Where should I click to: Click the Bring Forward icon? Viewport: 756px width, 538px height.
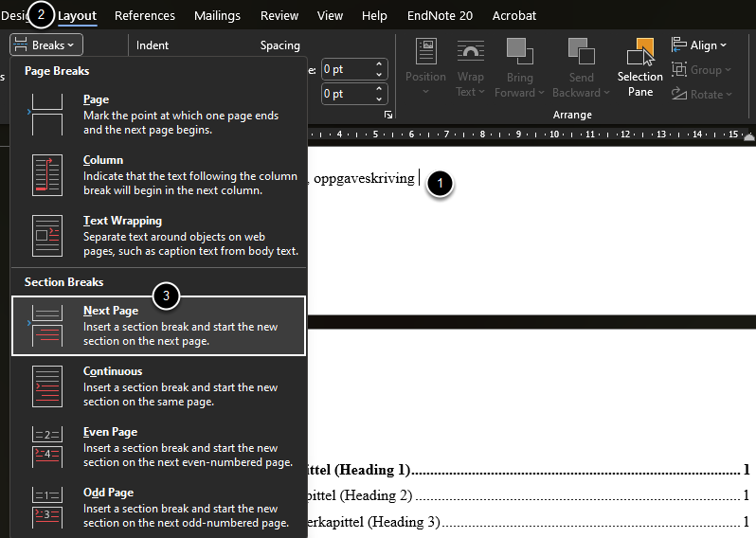(519, 52)
